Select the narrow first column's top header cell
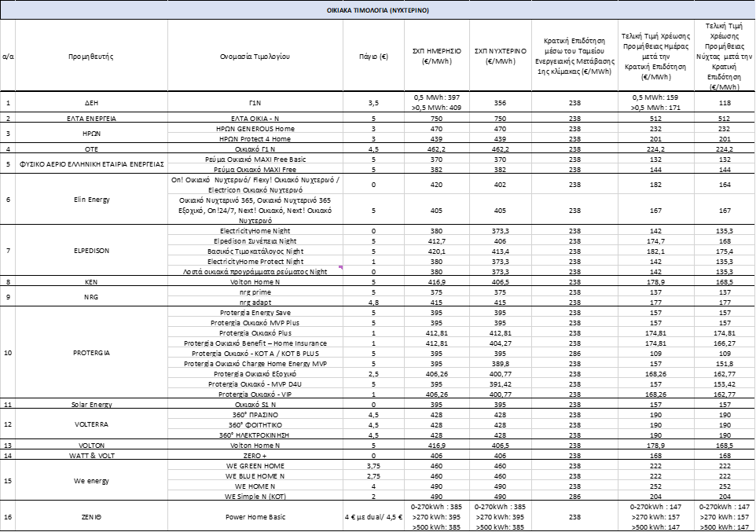The width and height of the screenshot is (756, 532). click(7, 55)
